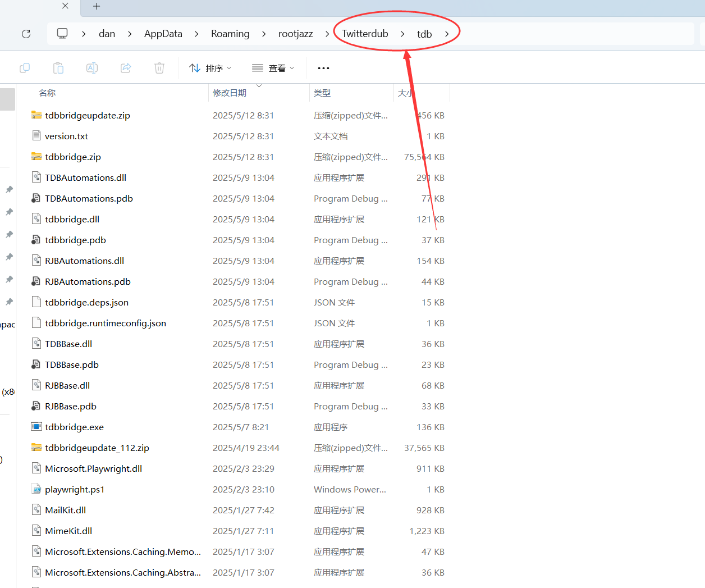Click the copy icon in toolbar
The width and height of the screenshot is (705, 588).
(x=25, y=68)
